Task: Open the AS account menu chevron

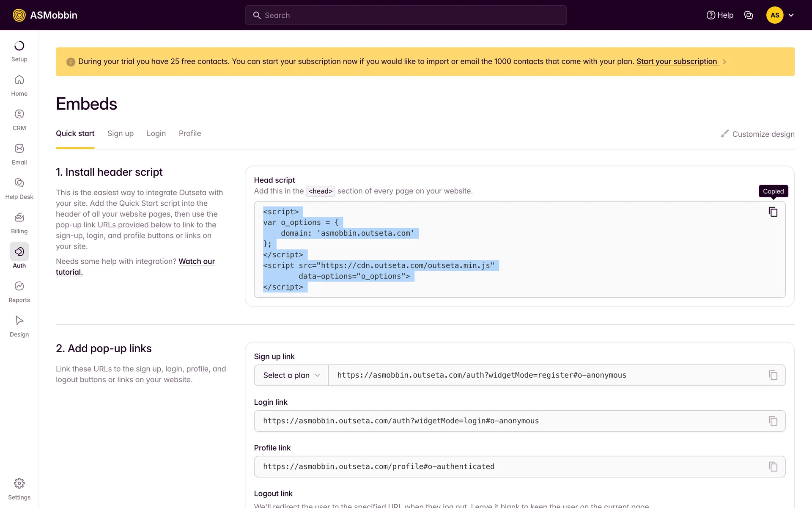Action: coord(791,15)
